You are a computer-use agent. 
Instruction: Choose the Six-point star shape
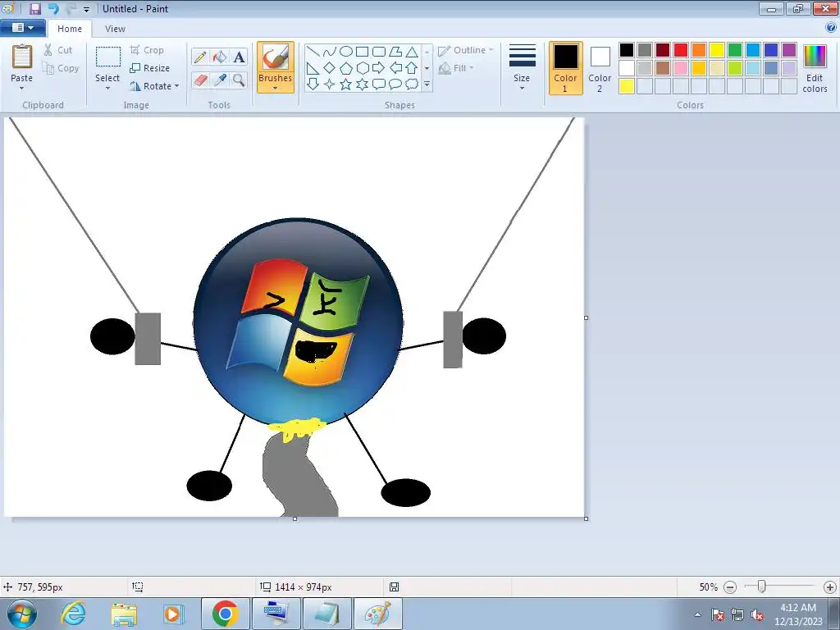362,84
